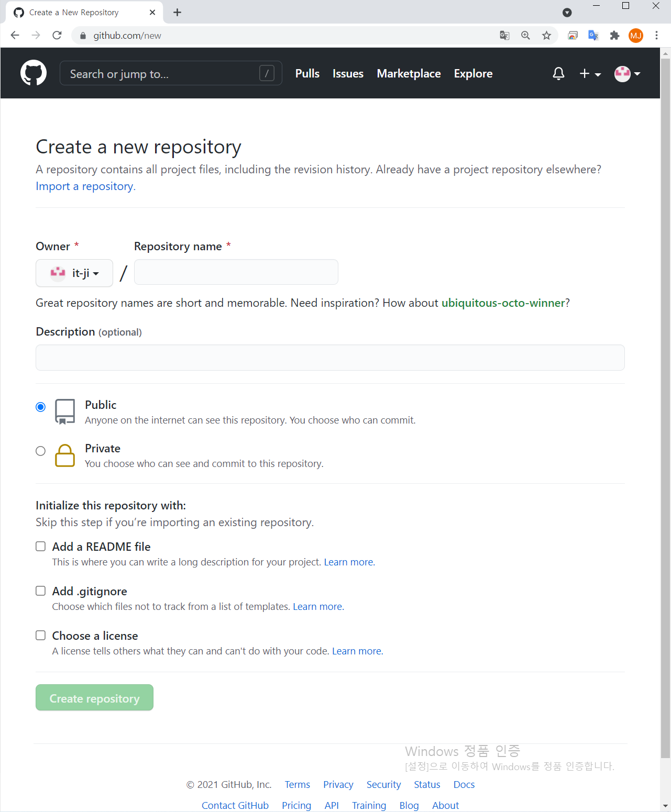
Task: Use the ubiquitous-octo-winner name suggestion
Action: tap(503, 303)
